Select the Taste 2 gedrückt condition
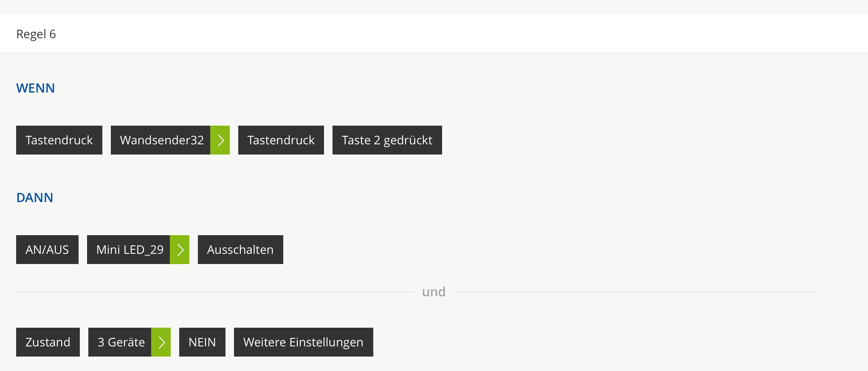The height and width of the screenshot is (371, 868). pos(387,140)
